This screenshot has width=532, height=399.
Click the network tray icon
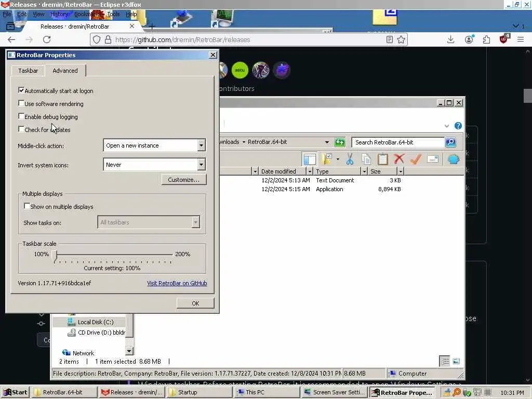coord(477,393)
